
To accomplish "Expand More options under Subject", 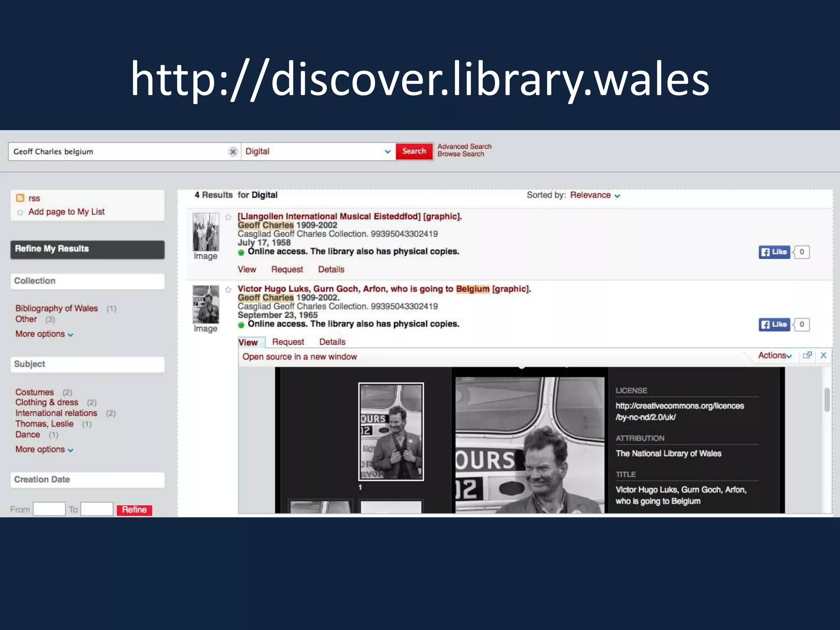I will pyautogui.click(x=44, y=449).
